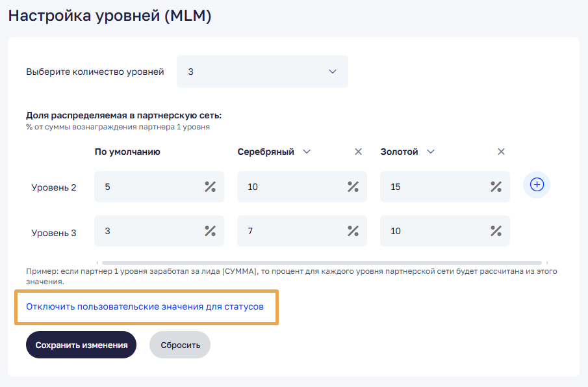Click the horizontal scrollbar under the table
This screenshot has width=588, height=387.
pos(318,262)
